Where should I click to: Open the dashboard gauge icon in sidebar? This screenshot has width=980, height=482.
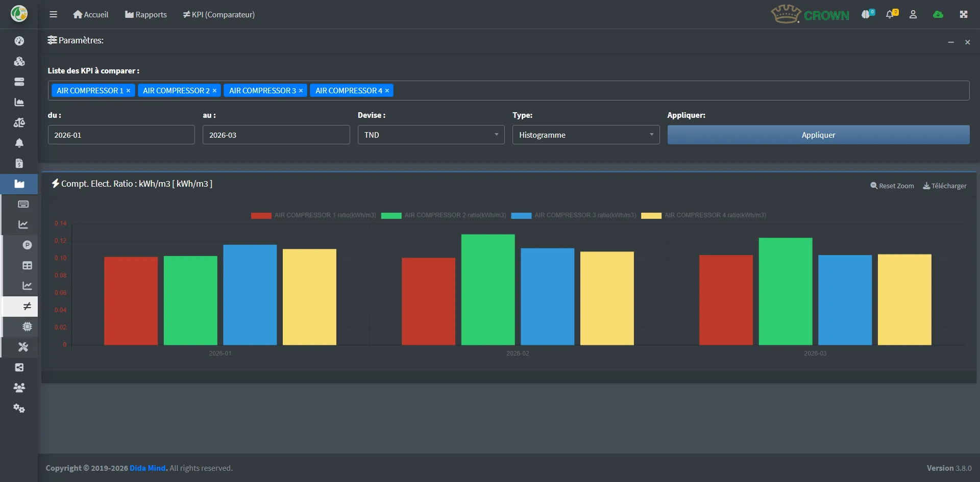(x=19, y=41)
